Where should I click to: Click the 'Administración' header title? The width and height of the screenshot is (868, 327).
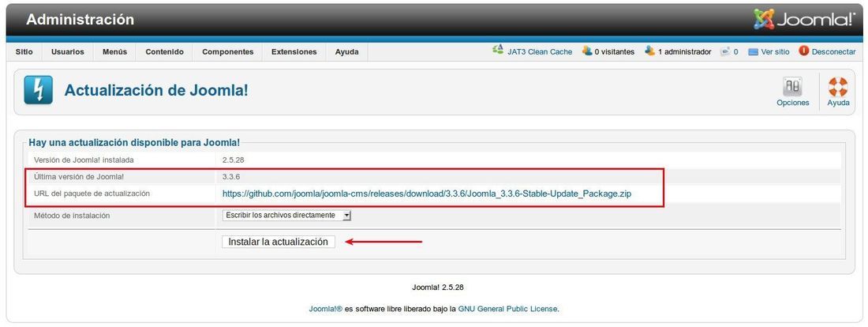click(80, 20)
